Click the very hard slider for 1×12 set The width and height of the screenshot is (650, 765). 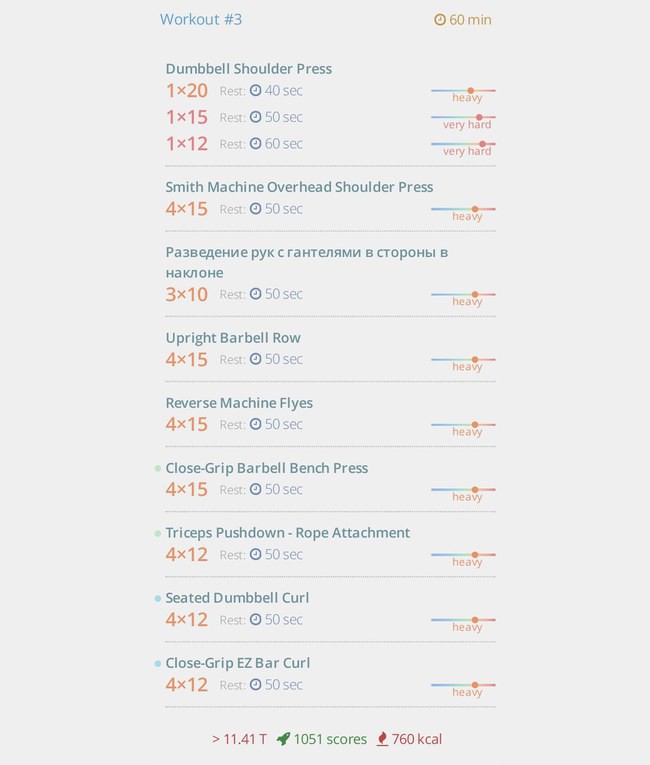463,144
